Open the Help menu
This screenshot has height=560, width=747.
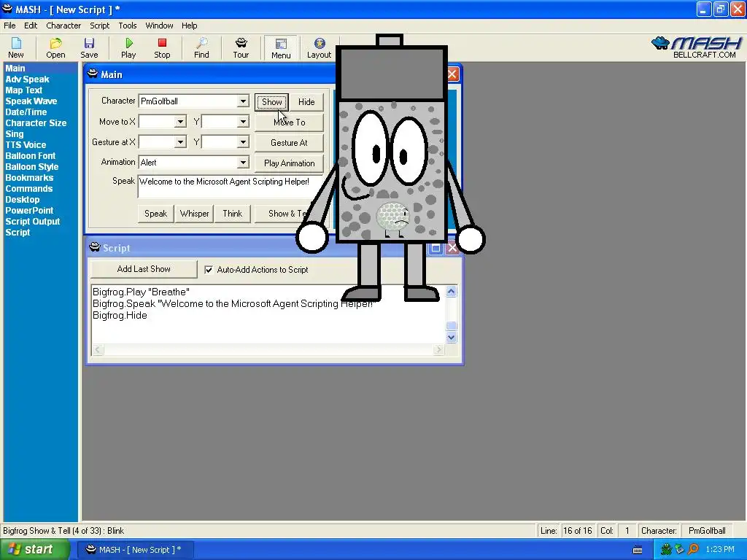(x=189, y=26)
